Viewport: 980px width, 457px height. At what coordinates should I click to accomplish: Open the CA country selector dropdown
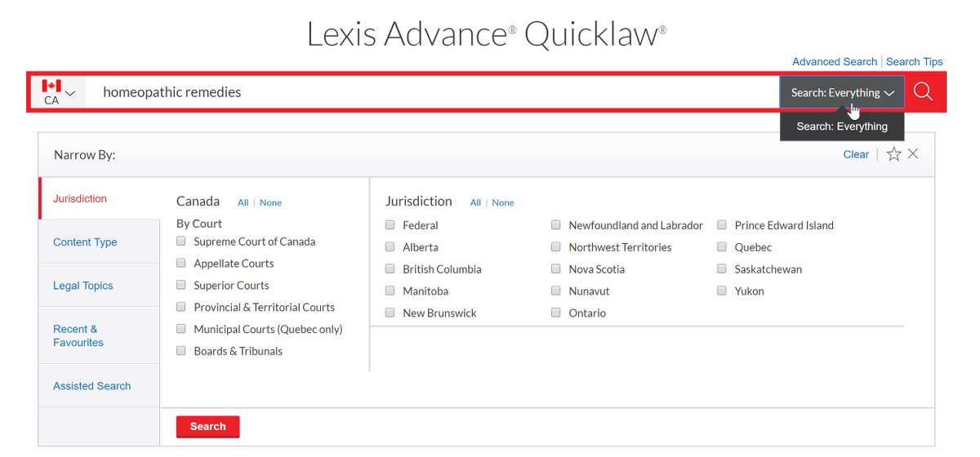point(60,93)
